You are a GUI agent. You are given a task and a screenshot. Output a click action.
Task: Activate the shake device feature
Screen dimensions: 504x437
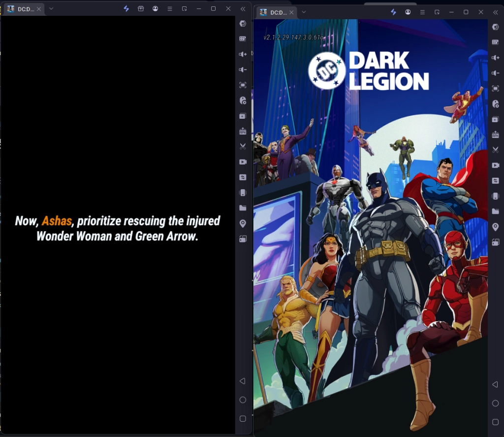242,193
